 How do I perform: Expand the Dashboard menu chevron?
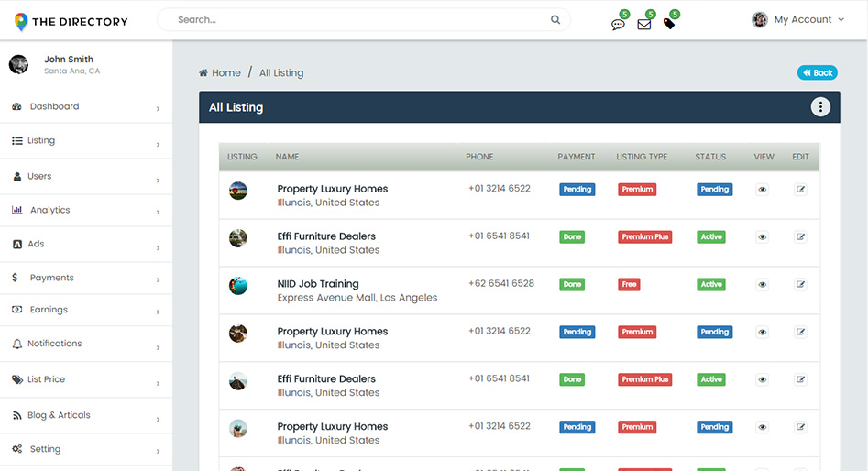[158, 108]
